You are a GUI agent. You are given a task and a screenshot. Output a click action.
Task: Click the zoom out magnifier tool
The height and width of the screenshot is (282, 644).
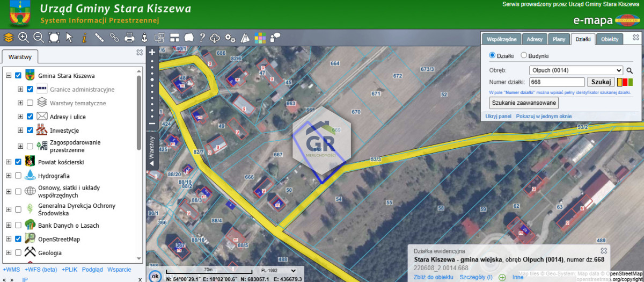pos(39,38)
